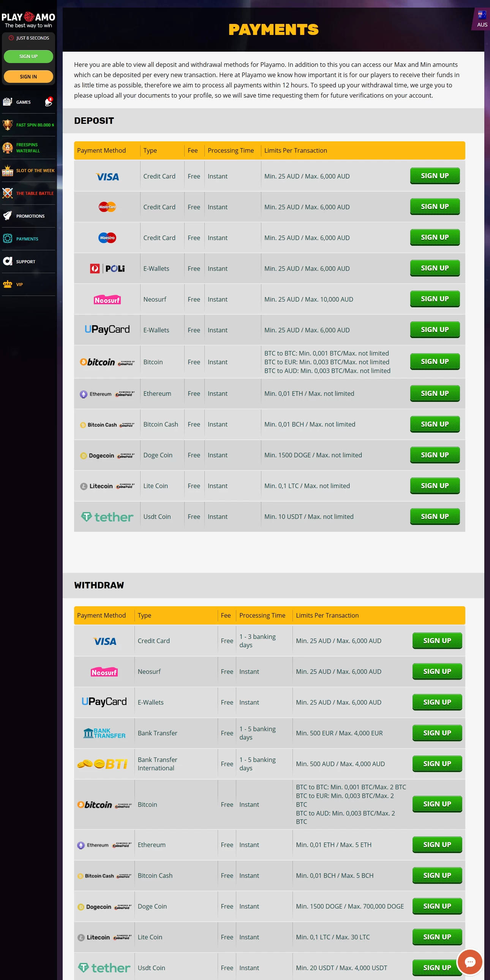Sign up on the deposit tether row
The image size is (490, 980).
click(x=435, y=517)
